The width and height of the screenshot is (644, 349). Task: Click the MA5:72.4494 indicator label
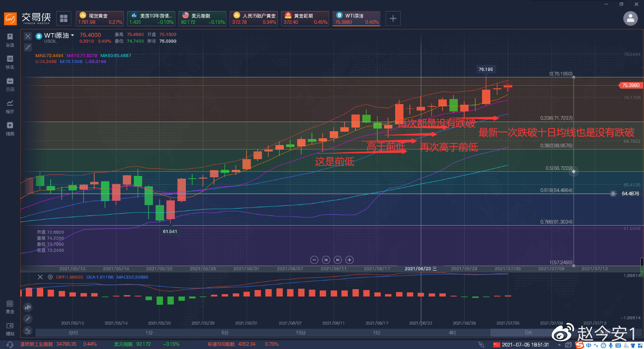pos(50,56)
